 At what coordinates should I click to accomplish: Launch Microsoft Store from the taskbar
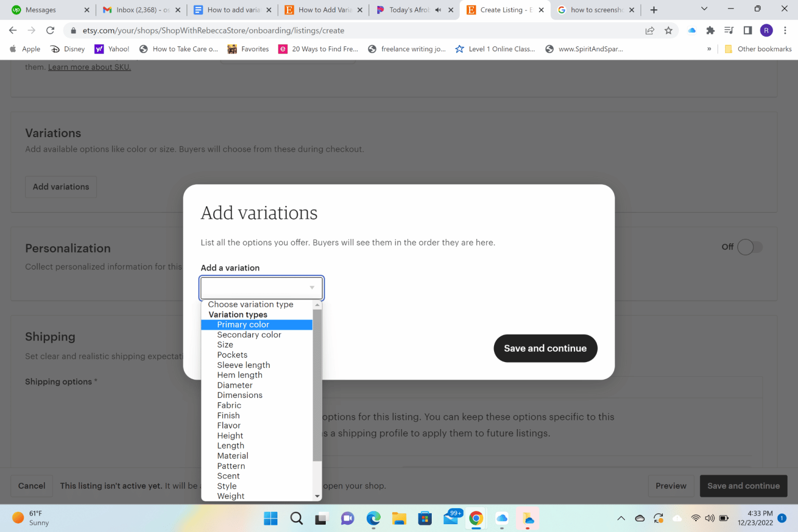424,518
